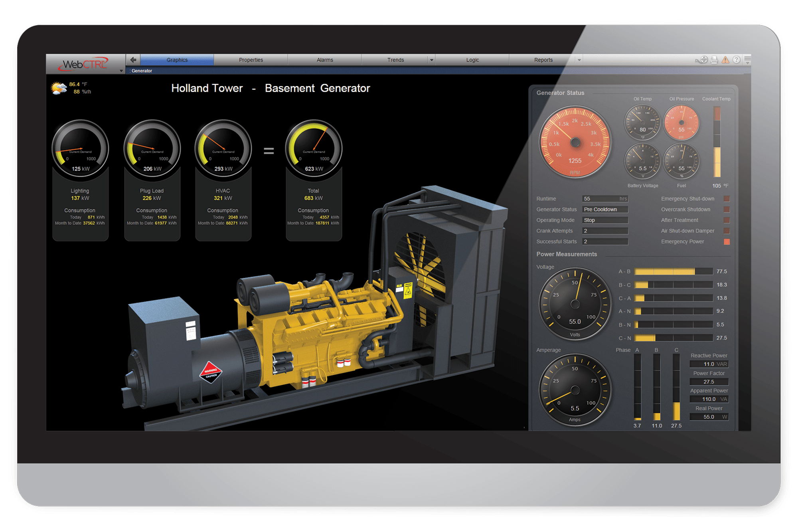Open the hamburger system menu icon
Screen dimensions: 798x532
(747, 60)
